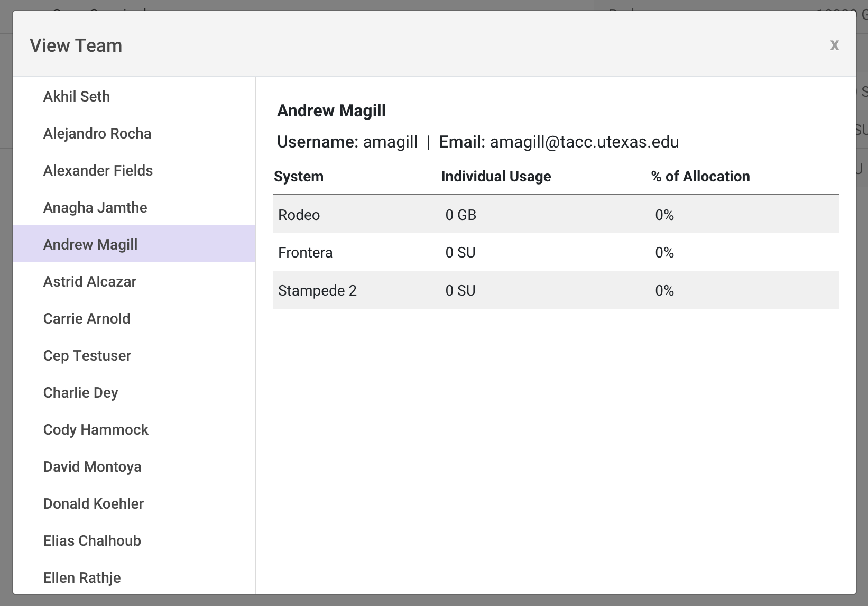The width and height of the screenshot is (868, 606).
Task: Click the Stampede 2 system row
Action: click(x=556, y=290)
